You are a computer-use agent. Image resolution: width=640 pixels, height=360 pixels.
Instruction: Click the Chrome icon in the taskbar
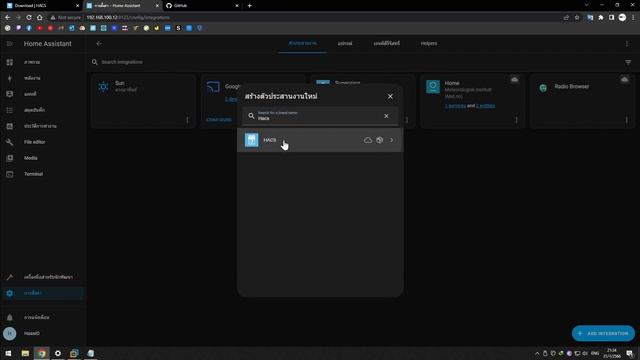(42, 353)
